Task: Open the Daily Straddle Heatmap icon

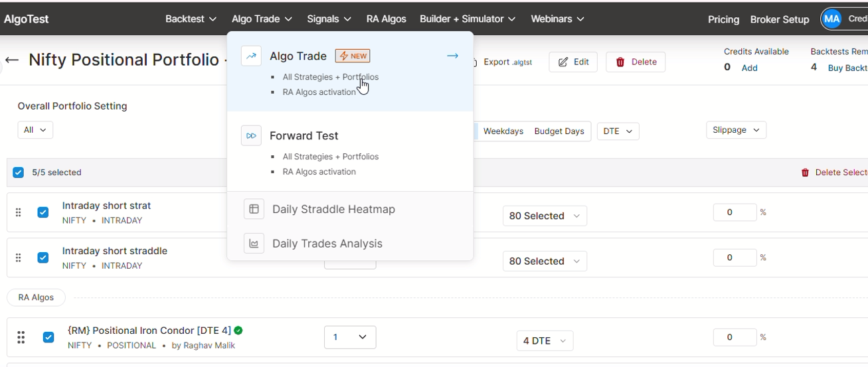Action: 254,209
